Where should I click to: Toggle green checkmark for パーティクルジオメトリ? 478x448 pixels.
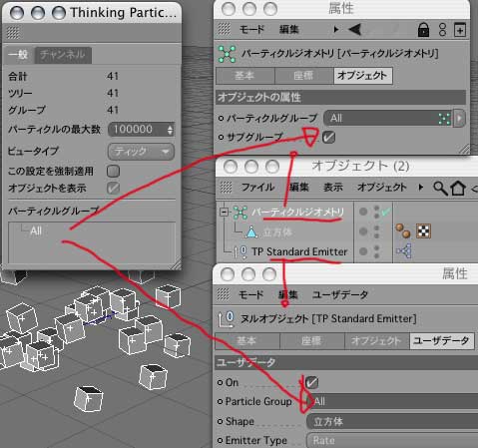coord(385,212)
